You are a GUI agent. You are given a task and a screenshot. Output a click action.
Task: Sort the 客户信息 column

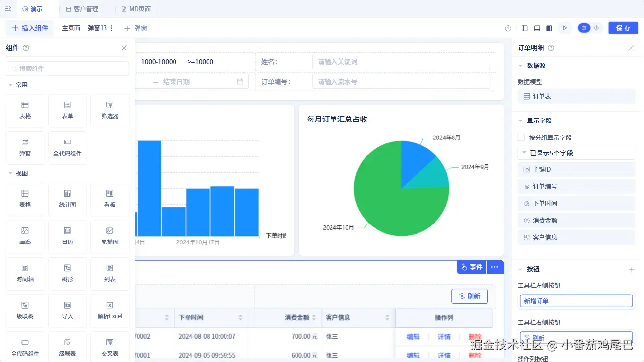(387, 317)
